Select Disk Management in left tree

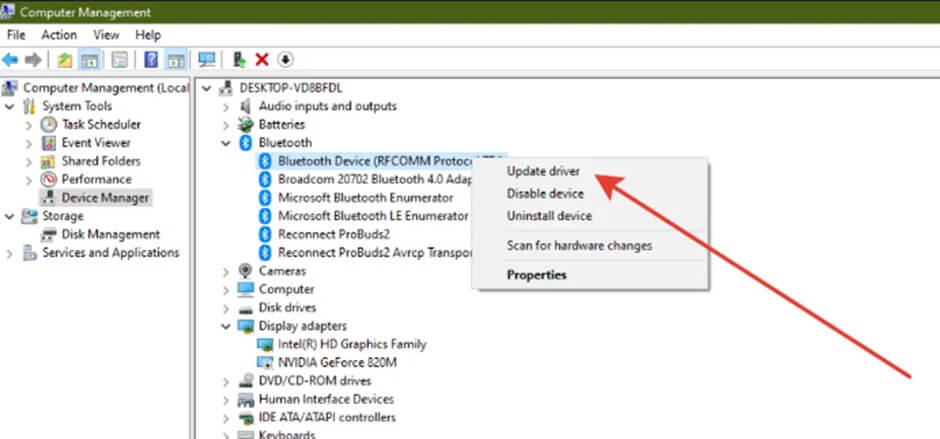(111, 234)
